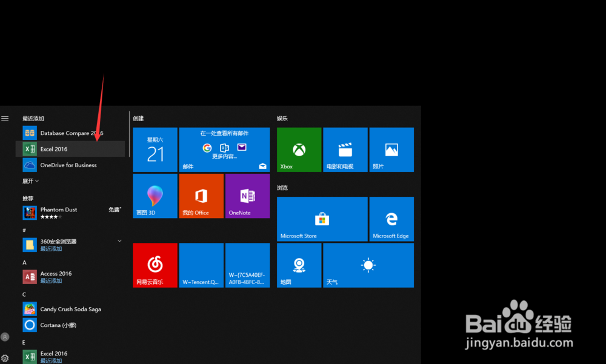Open the Start menu hamburger icon

[5, 118]
